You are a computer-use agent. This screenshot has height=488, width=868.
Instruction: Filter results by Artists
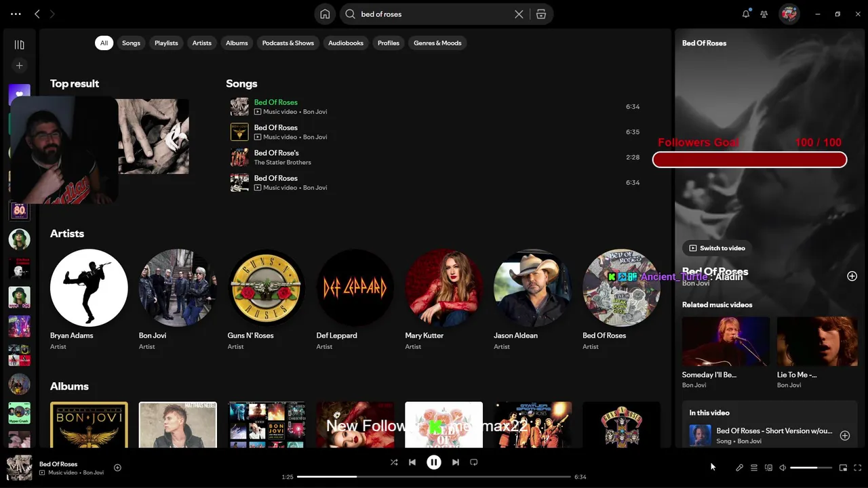point(201,43)
